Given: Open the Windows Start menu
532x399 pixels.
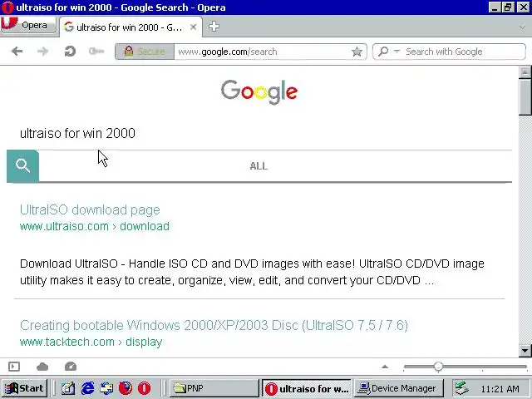Looking at the screenshot, I should coord(24,388).
